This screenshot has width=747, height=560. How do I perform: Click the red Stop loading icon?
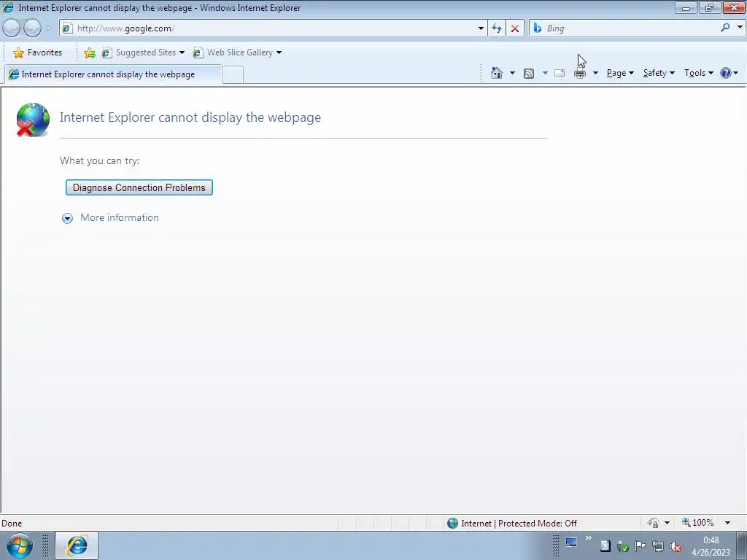515,28
